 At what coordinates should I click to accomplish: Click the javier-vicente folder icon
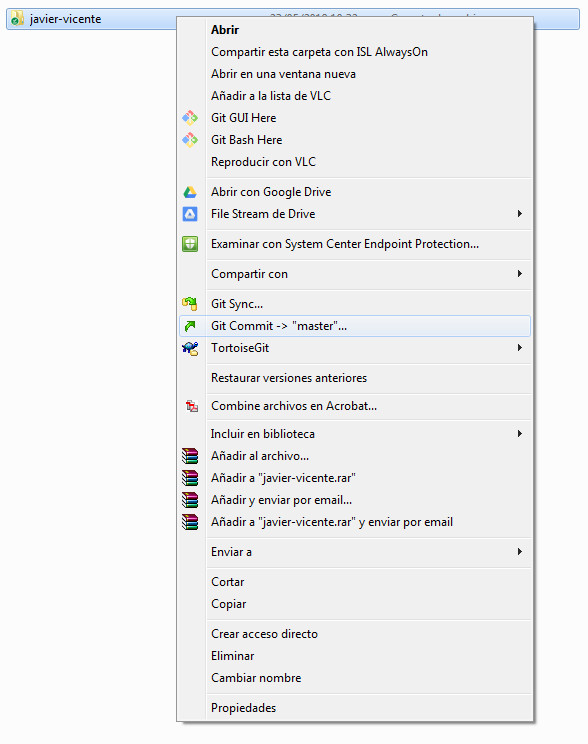click(x=17, y=19)
